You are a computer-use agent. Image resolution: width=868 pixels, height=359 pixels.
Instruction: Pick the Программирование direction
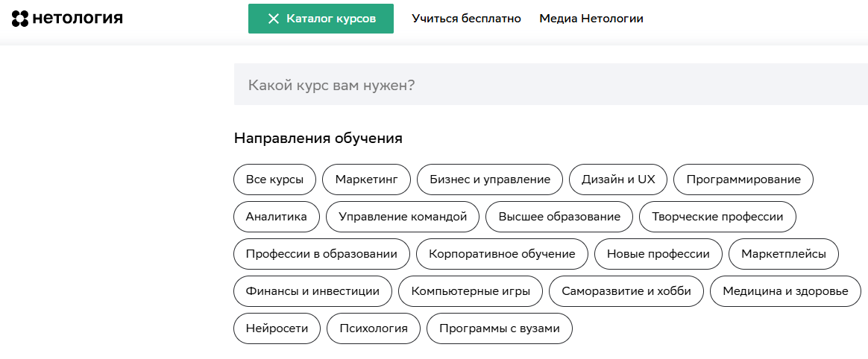click(x=743, y=179)
